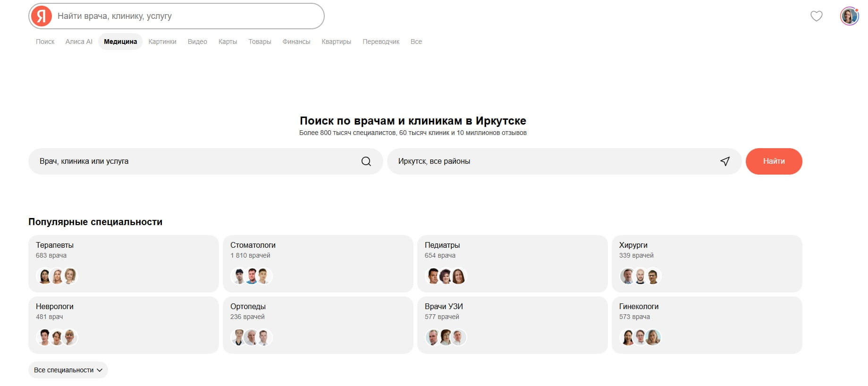The width and height of the screenshot is (868, 386).
Task: Click doctor avatars in Терапевты card
Action: 57,276
